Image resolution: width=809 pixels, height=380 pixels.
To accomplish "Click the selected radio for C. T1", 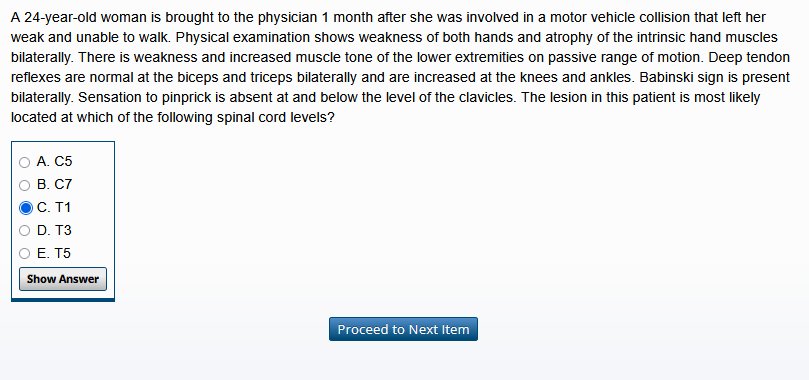I will [25, 208].
